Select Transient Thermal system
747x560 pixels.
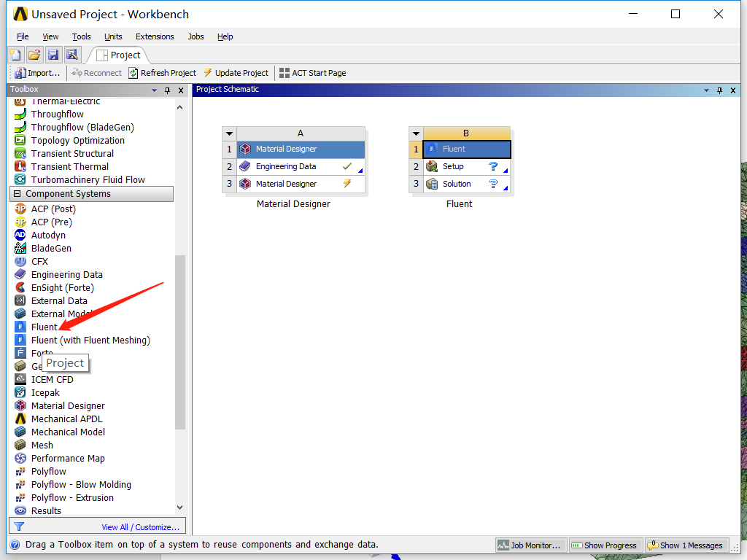pos(69,167)
